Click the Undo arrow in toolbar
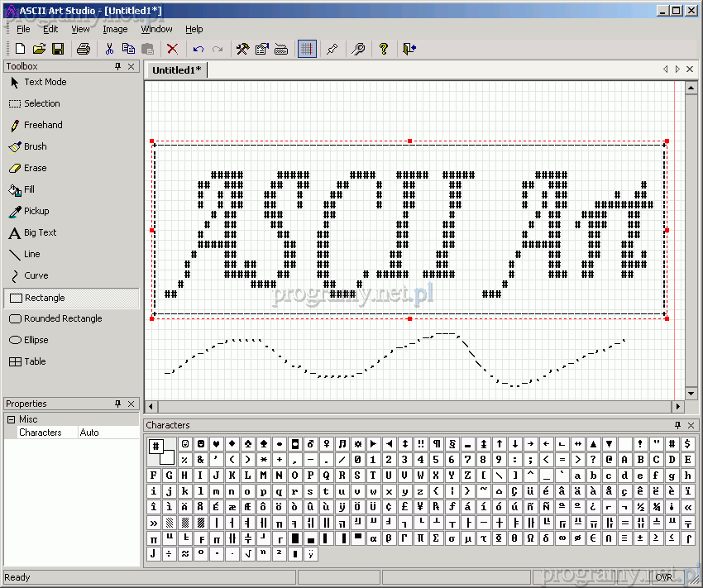Image resolution: width=703 pixels, height=588 pixels. click(x=198, y=50)
